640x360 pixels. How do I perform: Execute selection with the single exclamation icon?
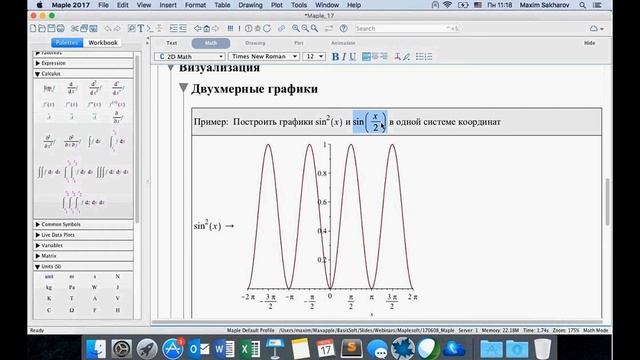click(239, 28)
